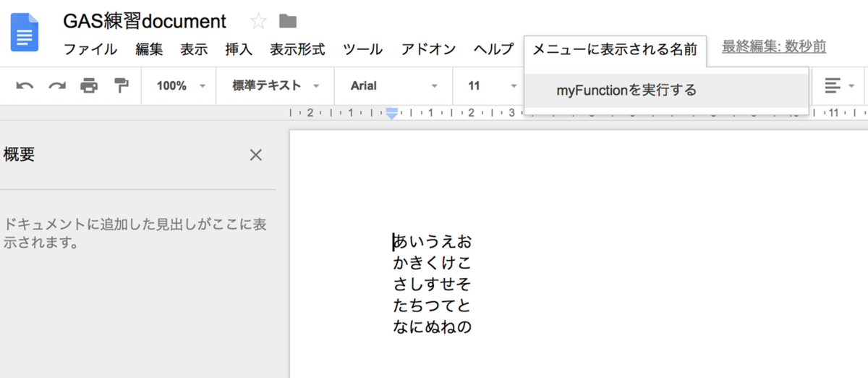Click the text line なにぬねの
This screenshot has width=868, height=378.
pos(433,327)
